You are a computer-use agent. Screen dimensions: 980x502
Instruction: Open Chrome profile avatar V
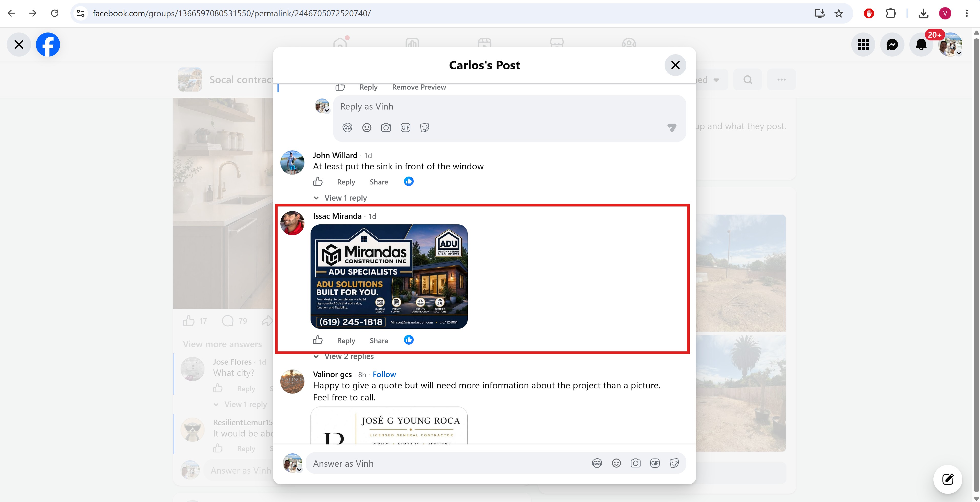945,14
